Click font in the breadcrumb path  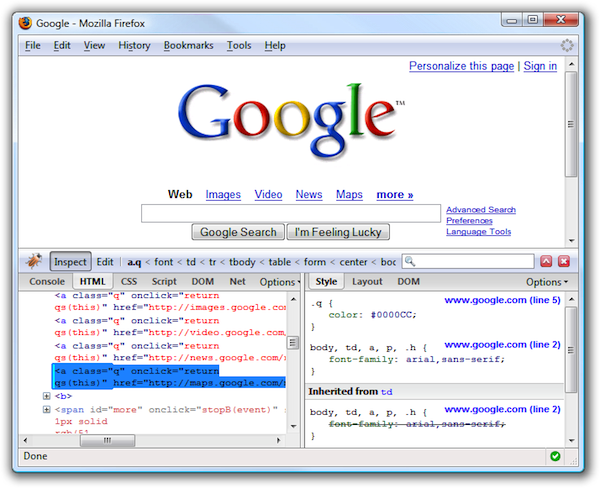(x=163, y=262)
